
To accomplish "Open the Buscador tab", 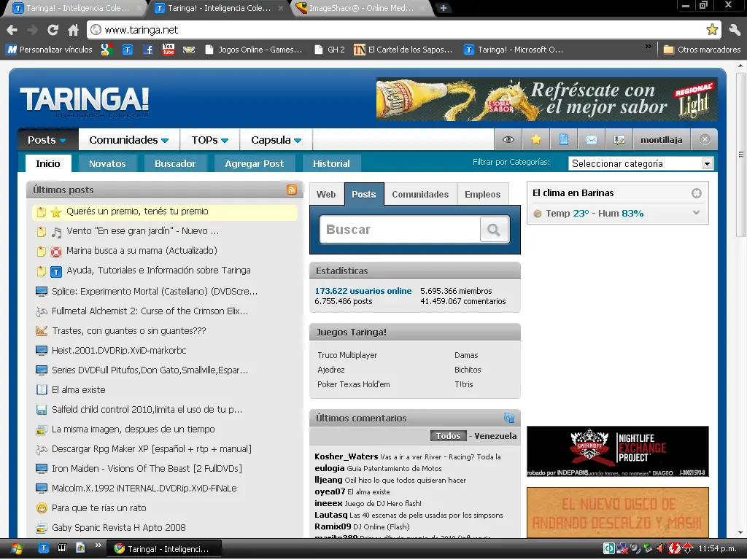I will coord(175,163).
